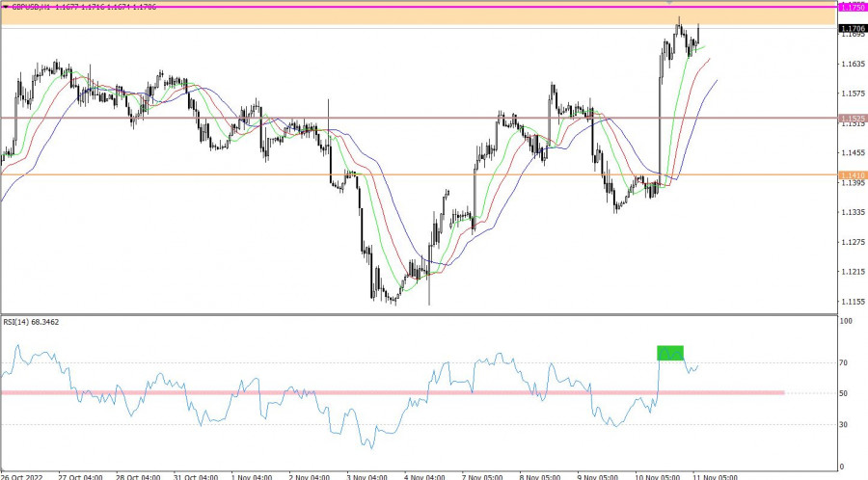Click the 26 Oct 2022 date label
868x480 pixels.
point(21,475)
